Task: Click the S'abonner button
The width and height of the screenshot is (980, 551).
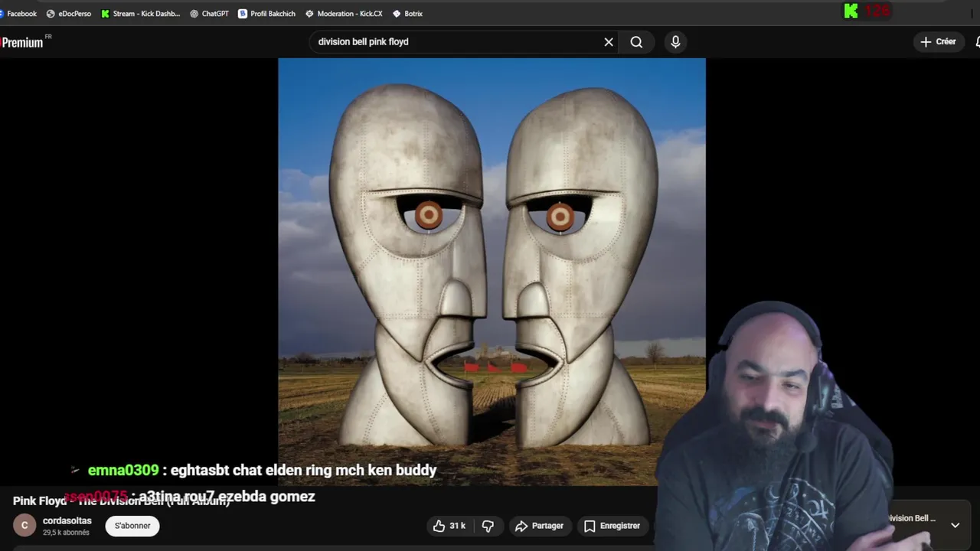Action: (132, 526)
